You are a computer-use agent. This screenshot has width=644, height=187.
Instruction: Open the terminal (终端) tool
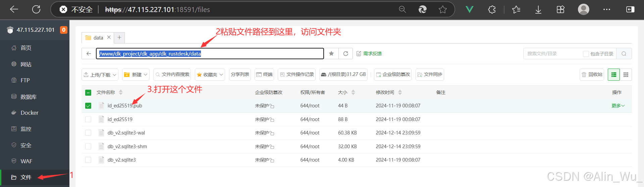[264, 75]
